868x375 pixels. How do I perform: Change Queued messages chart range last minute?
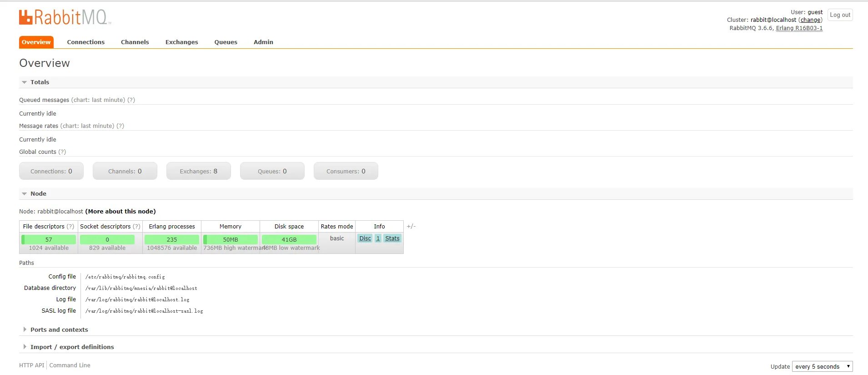point(98,100)
